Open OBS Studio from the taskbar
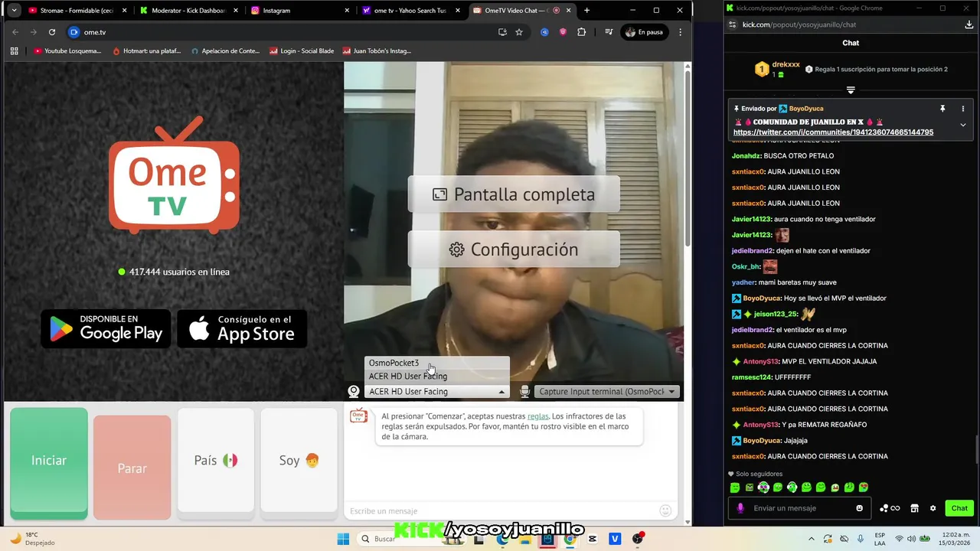This screenshot has width=980, height=551. (x=637, y=539)
